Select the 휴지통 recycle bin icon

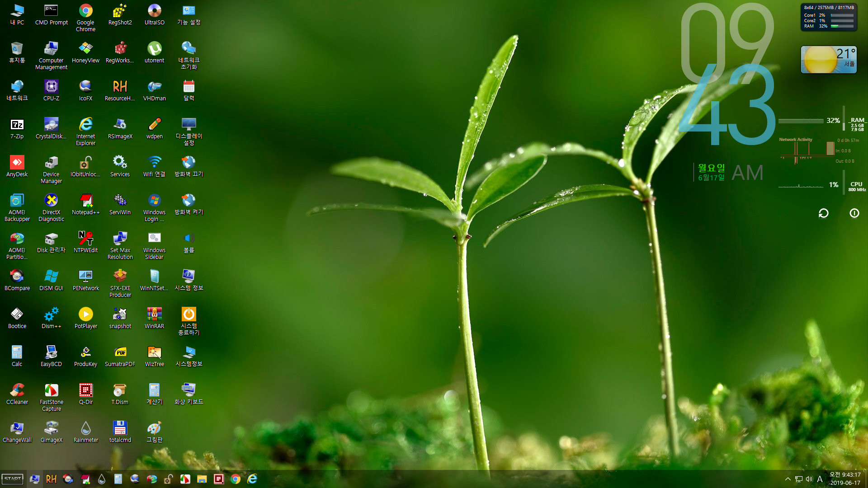pos(17,52)
